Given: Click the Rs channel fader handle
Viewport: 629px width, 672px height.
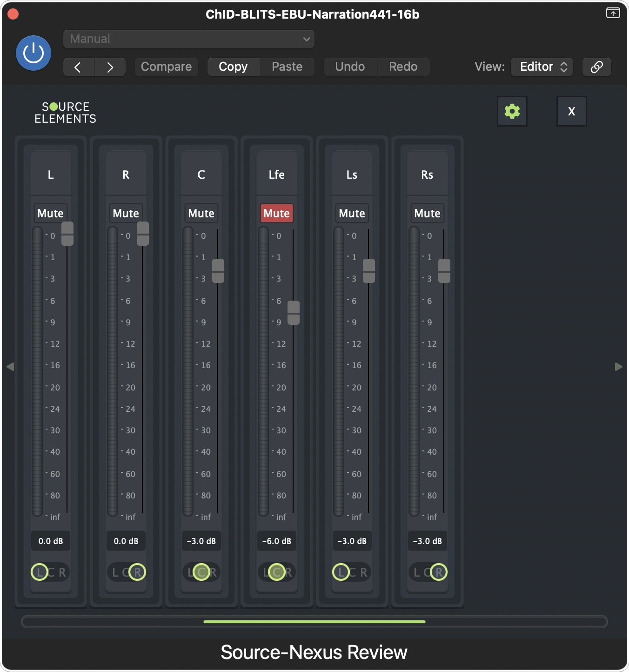Looking at the screenshot, I should coord(444,271).
